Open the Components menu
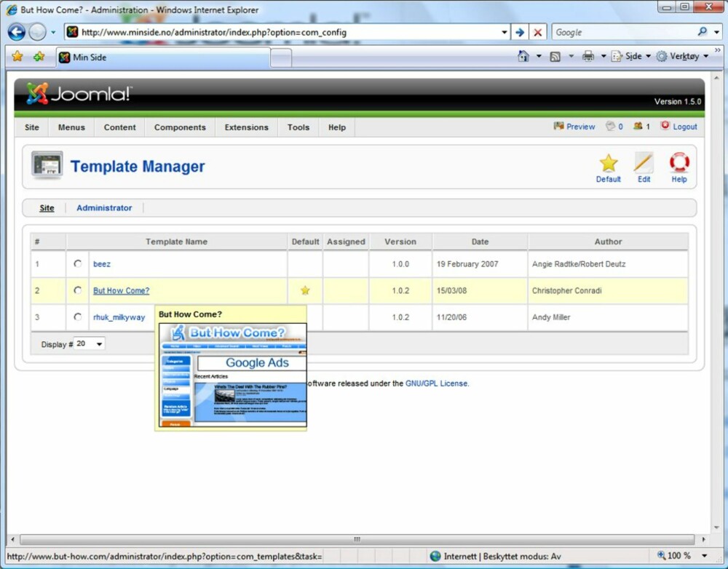 [x=180, y=127]
